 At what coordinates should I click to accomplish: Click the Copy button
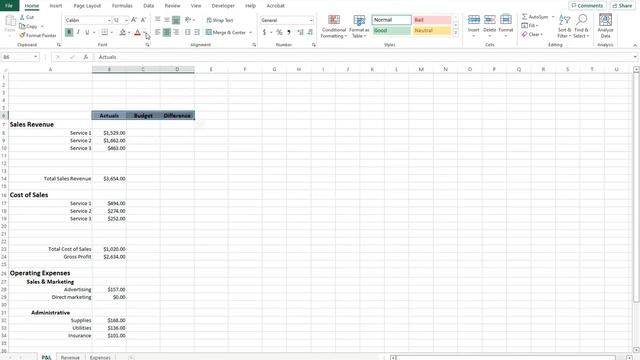pos(29,26)
